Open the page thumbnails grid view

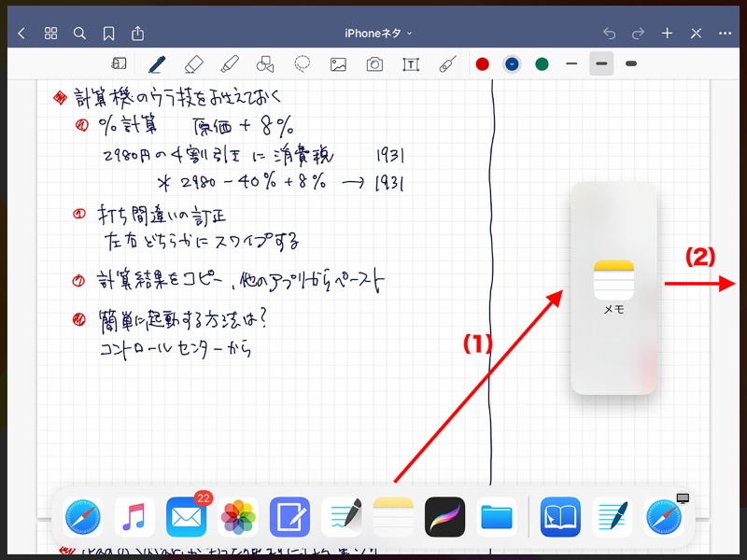51,34
